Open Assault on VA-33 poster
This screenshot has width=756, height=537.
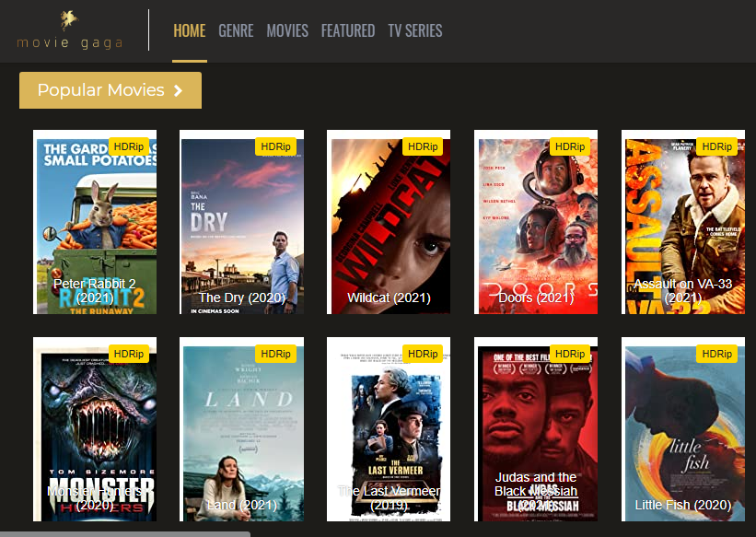pyautogui.click(x=683, y=222)
